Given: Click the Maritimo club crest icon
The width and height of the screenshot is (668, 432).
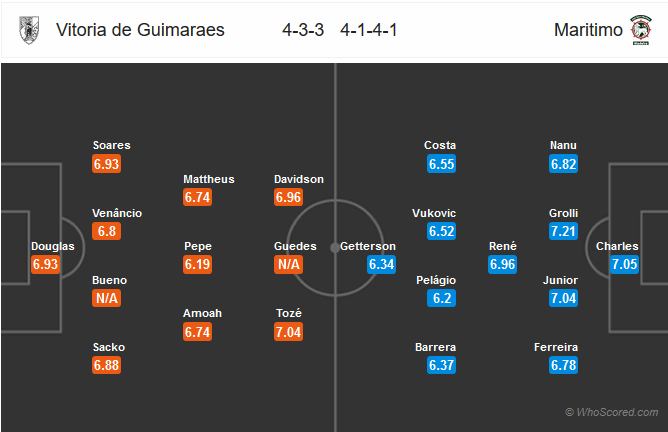Looking at the screenshot, I should click(641, 30).
